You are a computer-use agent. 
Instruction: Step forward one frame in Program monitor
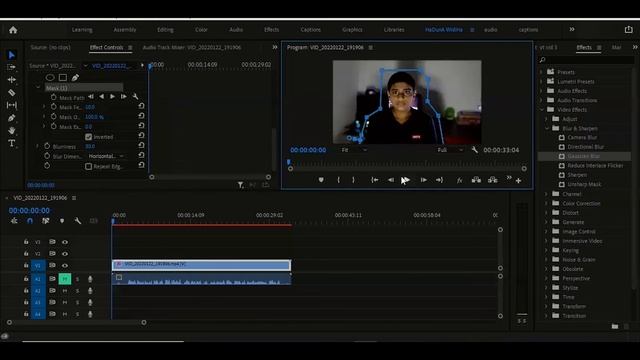point(423,180)
